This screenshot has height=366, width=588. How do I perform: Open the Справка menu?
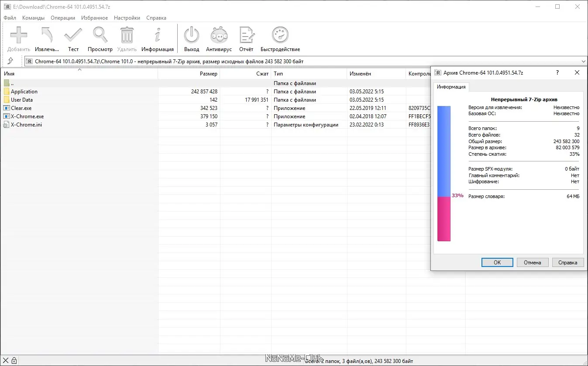(156, 18)
